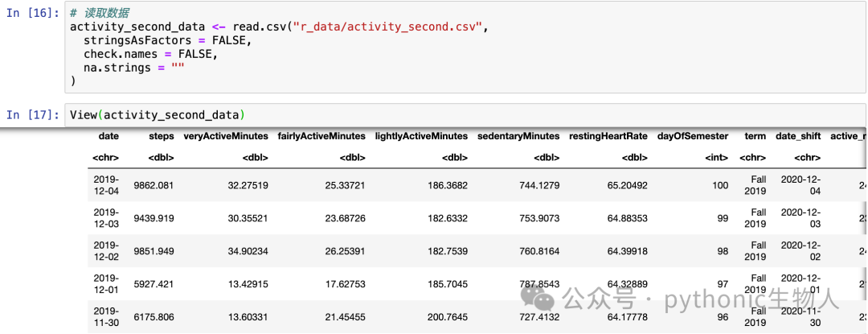Click the steps value 9439.919
The height and width of the screenshot is (334, 868).
(154, 218)
